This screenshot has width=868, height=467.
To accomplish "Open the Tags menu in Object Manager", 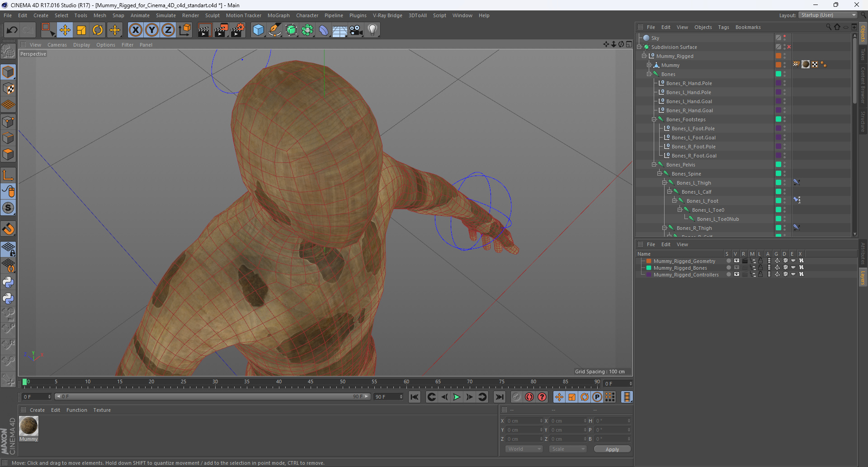I will click(x=723, y=27).
